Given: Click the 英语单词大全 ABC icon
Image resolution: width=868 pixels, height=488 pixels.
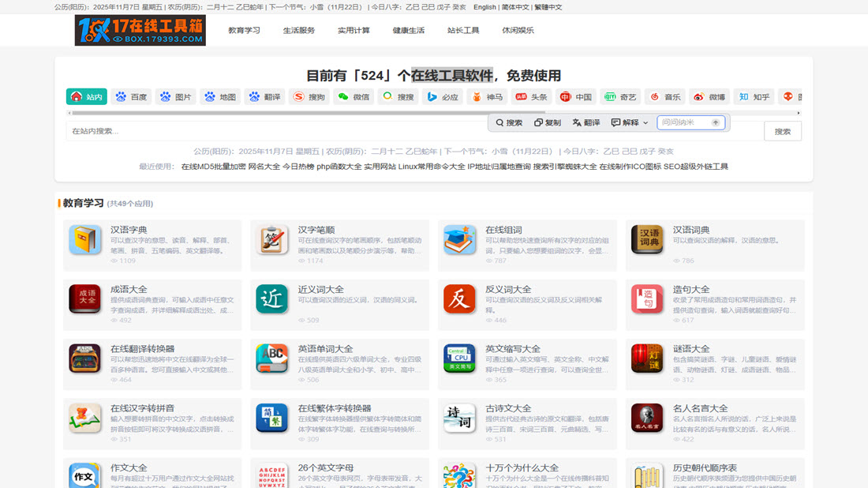Looking at the screenshot, I should (x=272, y=358).
